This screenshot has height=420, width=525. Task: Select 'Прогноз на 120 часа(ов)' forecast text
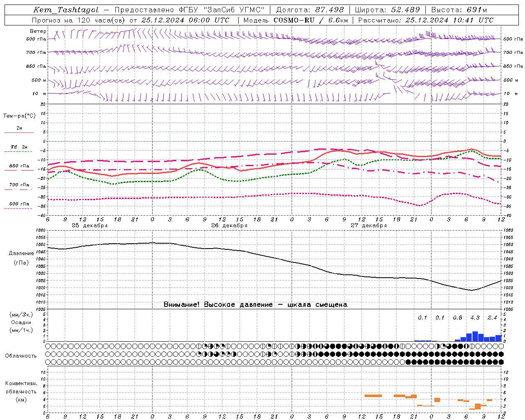coord(79,20)
